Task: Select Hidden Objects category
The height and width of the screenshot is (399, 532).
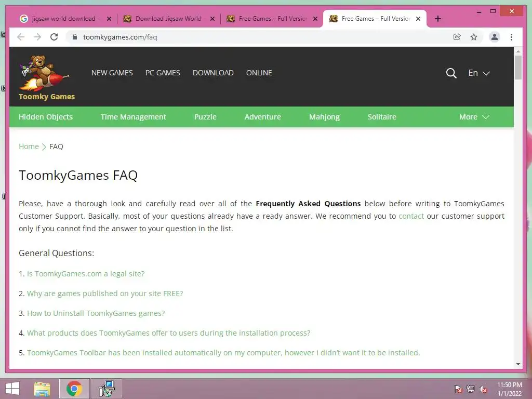Action: [46, 117]
